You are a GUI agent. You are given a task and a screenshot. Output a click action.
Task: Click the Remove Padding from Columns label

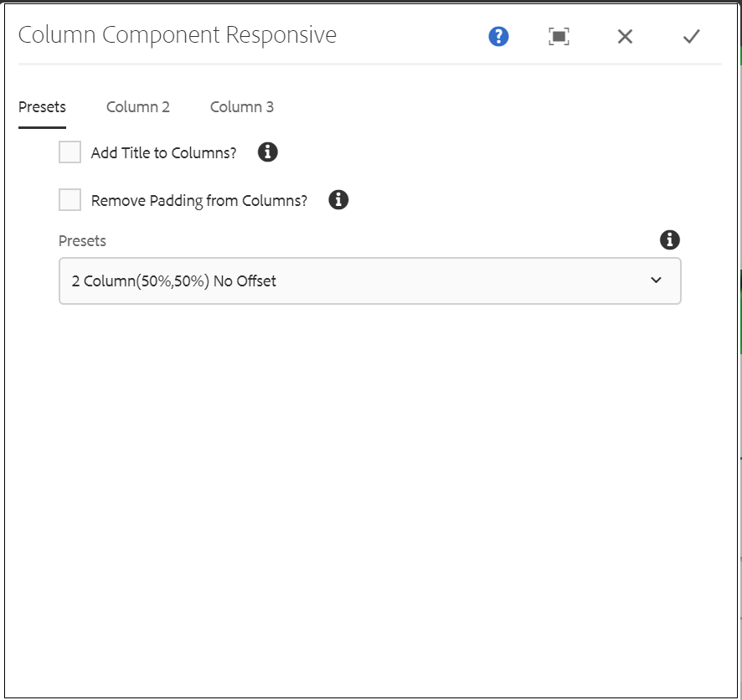198,200
